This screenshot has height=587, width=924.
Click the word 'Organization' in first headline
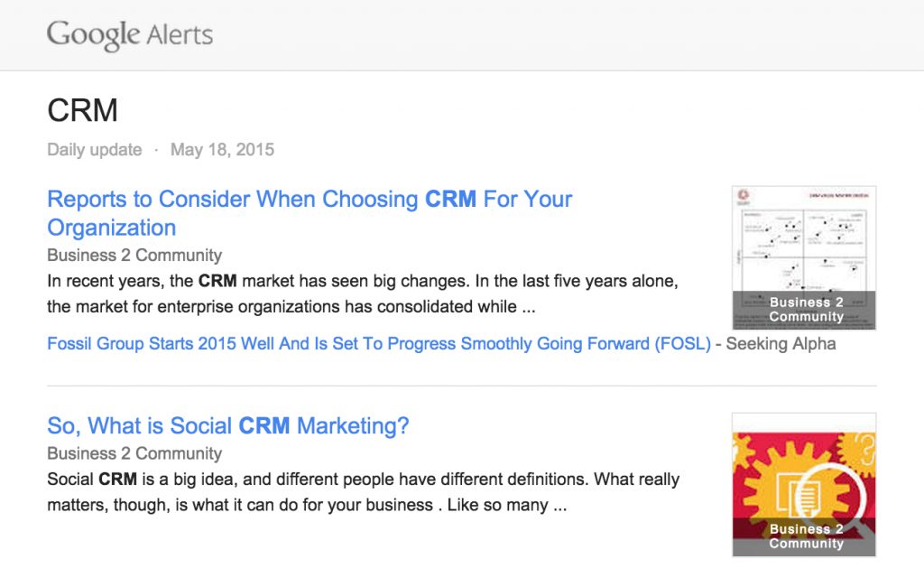click(x=111, y=228)
